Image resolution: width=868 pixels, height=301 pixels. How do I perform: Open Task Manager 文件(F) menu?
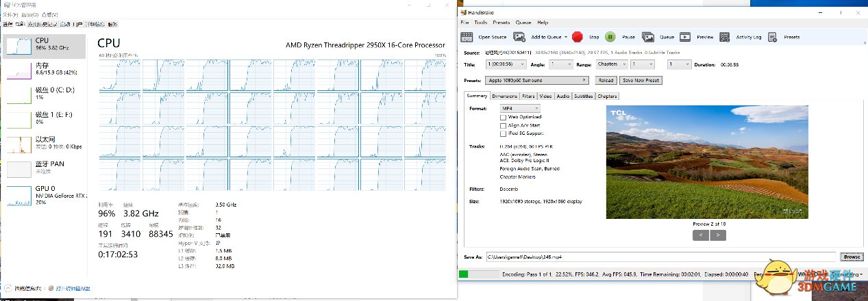pyautogui.click(x=10, y=14)
